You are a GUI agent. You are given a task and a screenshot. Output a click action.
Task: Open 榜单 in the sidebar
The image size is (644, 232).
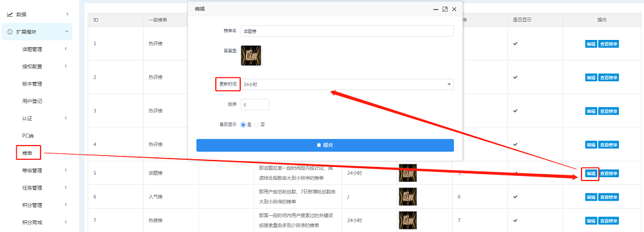pos(28,153)
